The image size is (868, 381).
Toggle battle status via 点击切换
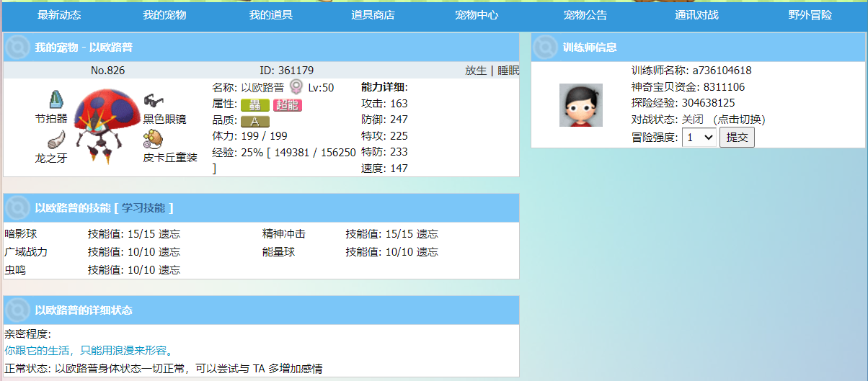[739, 120]
